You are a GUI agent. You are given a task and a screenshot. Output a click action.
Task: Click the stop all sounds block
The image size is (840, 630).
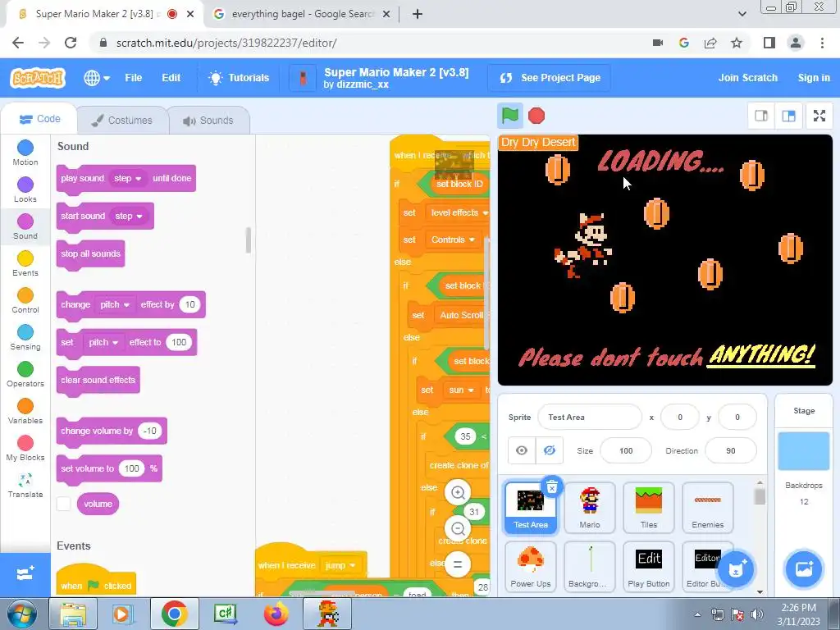point(90,253)
